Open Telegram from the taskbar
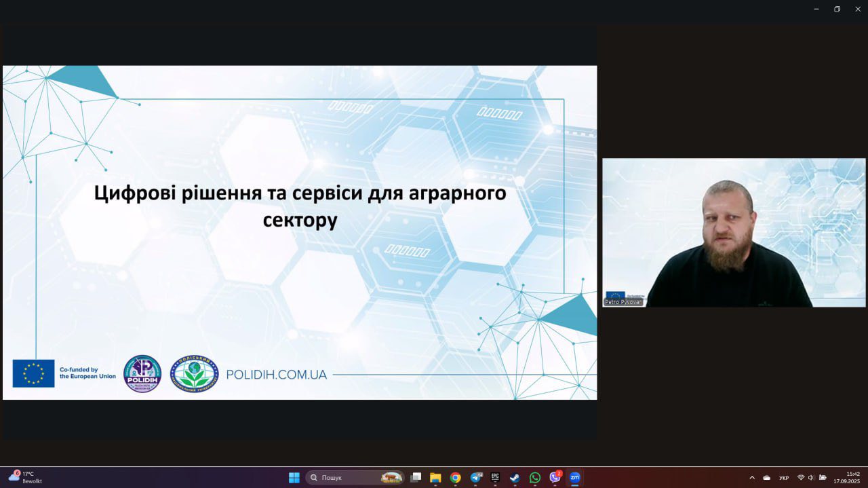Viewport: 868px width, 488px height. pos(475,478)
